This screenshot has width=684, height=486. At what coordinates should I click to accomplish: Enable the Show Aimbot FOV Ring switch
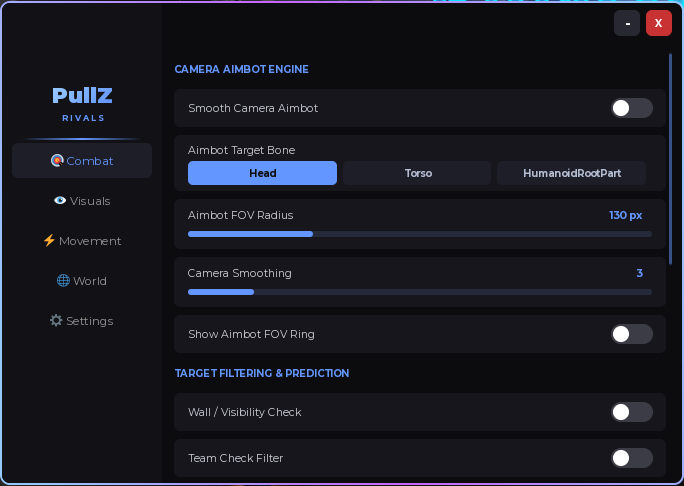pos(632,334)
